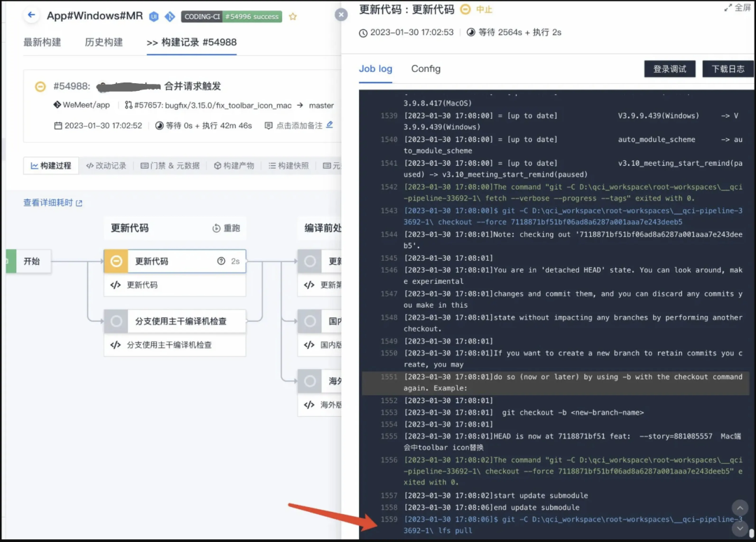Go back using the left arrow icon
Screen dimensions: 756x542
[31, 15]
